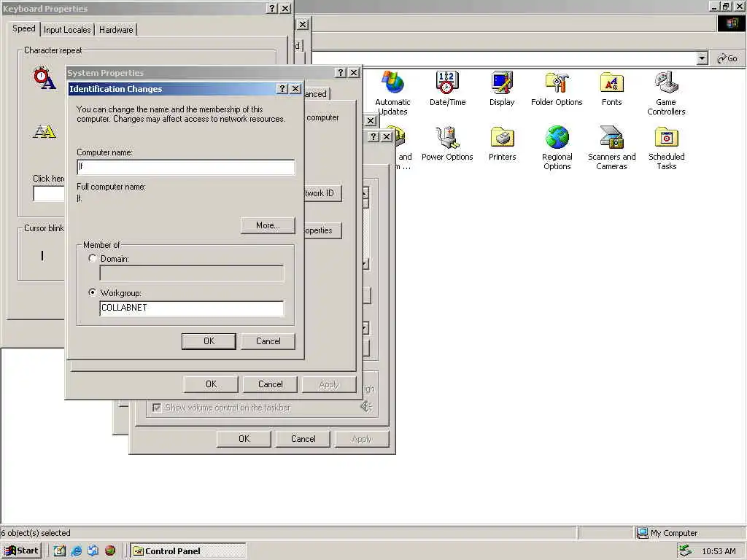
Task: Switch to the Hardware tab in Keyboard Properties
Action: pyautogui.click(x=116, y=29)
